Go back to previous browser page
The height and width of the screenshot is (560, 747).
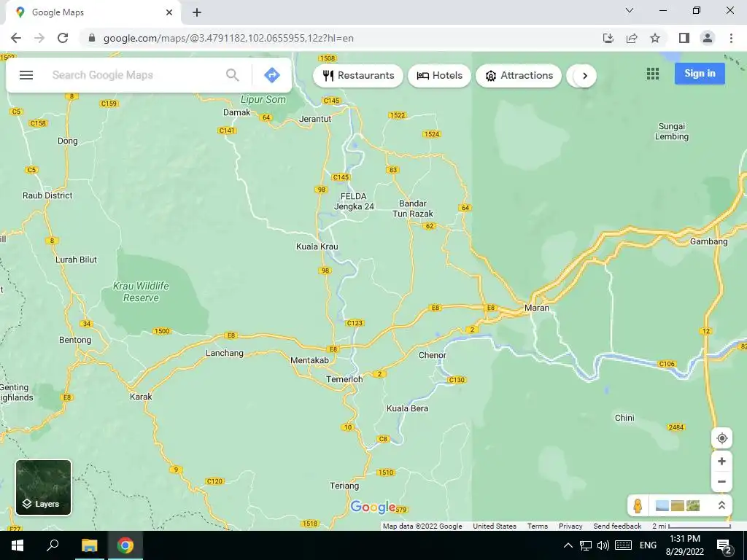16,38
